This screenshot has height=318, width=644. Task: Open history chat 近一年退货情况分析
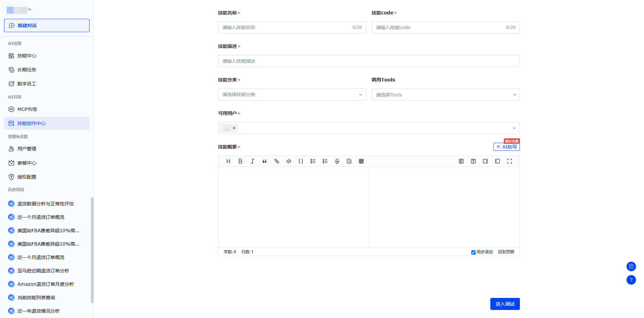(x=47, y=311)
